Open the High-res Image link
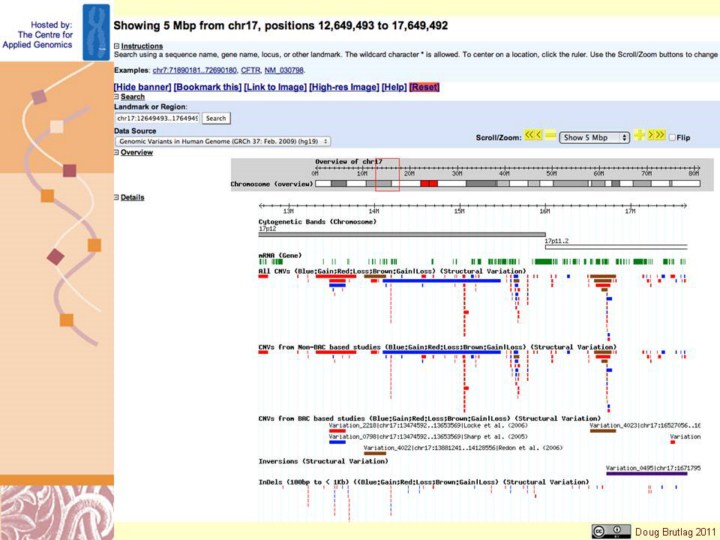Viewport: 720px width, 540px height. point(344,87)
